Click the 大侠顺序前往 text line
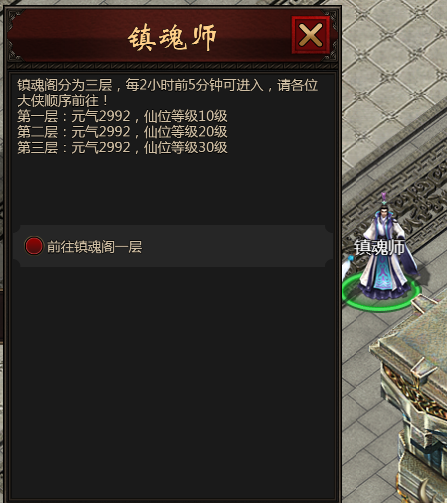This screenshot has height=503, width=447. (x=62, y=101)
